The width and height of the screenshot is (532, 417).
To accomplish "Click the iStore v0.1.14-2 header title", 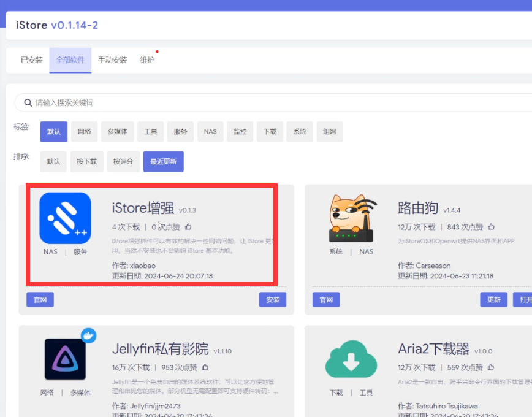I will (x=57, y=25).
